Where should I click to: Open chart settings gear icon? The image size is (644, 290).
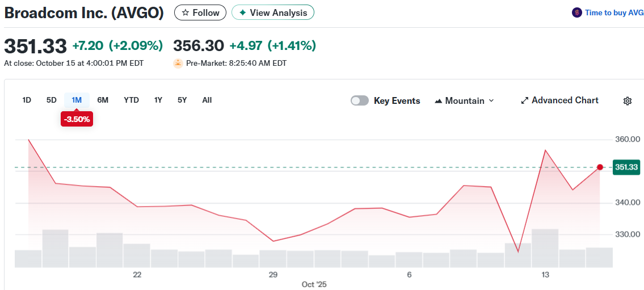tap(628, 101)
